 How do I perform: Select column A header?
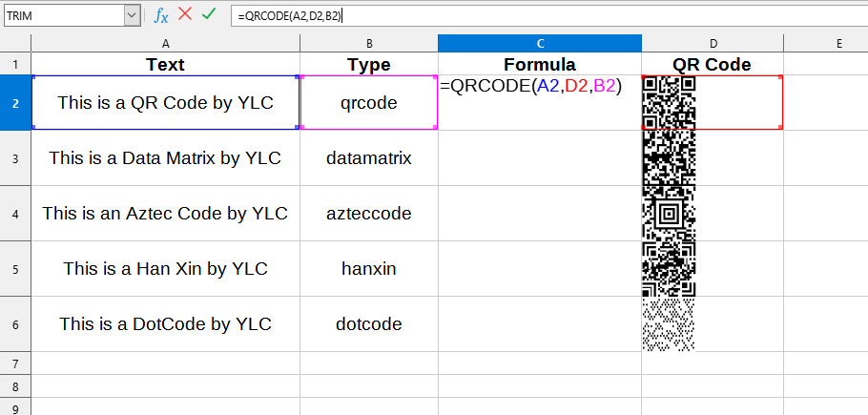coord(165,44)
